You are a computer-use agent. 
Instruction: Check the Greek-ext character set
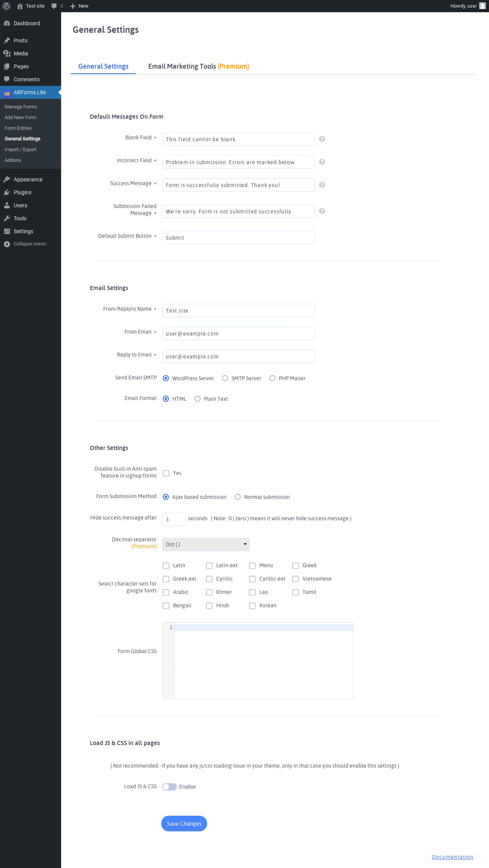click(166, 579)
